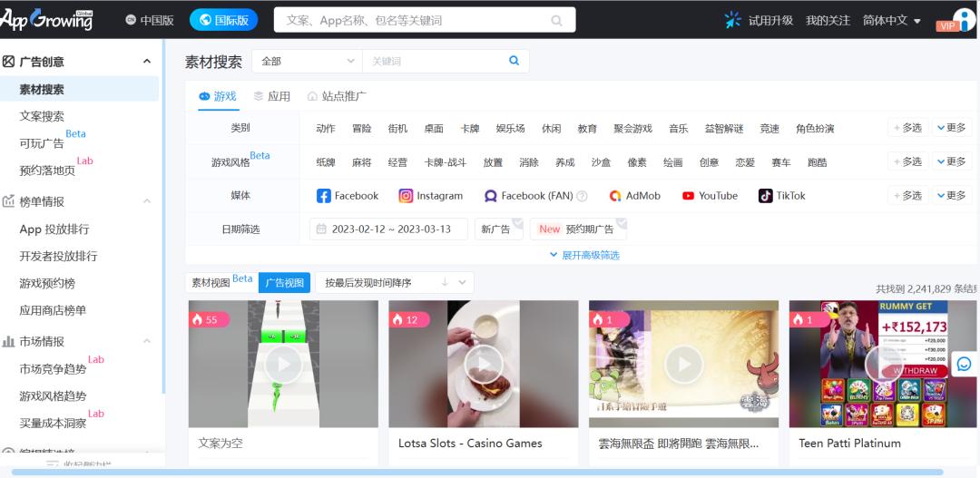The image size is (980, 478).
Task: Filter by Facebook (FAN) media
Action: pos(528,196)
